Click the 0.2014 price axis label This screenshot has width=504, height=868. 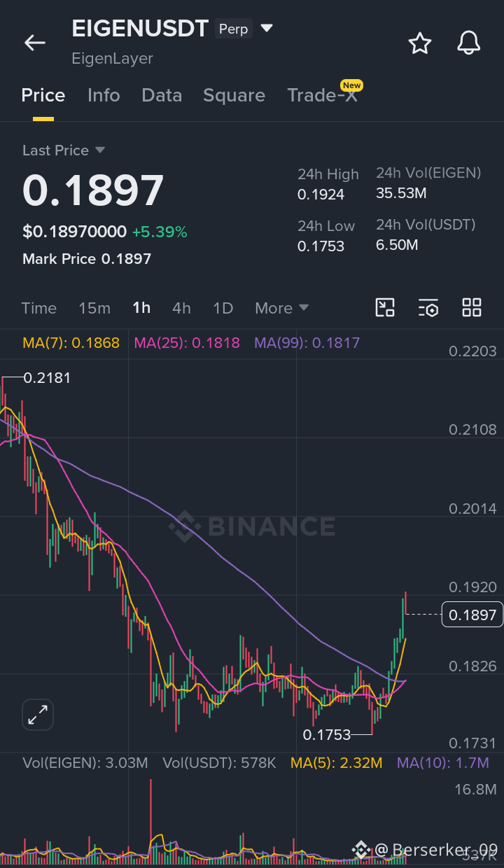tap(473, 508)
